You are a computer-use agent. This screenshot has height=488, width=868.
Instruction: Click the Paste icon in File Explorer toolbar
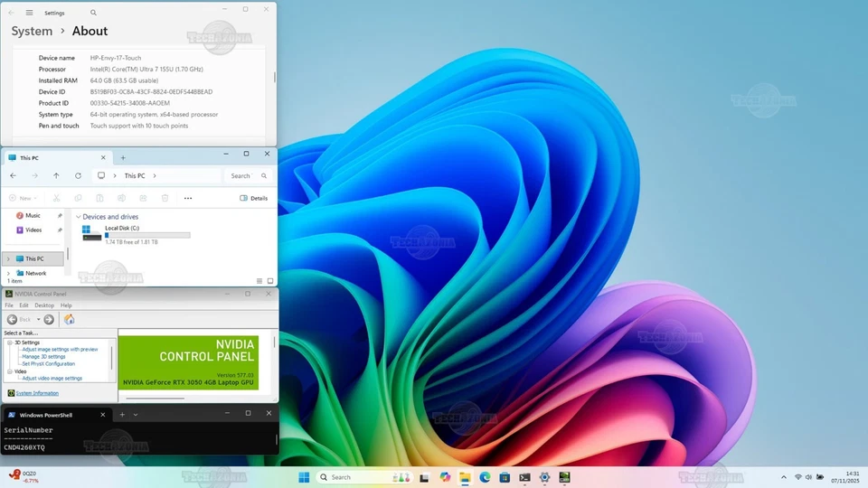coord(99,198)
